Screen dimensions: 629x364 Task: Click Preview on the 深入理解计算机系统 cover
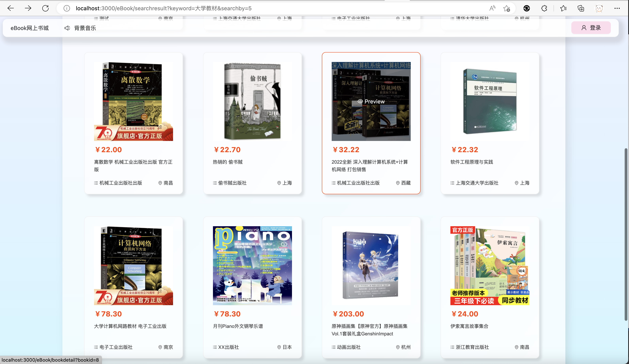(x=371, y=101)
